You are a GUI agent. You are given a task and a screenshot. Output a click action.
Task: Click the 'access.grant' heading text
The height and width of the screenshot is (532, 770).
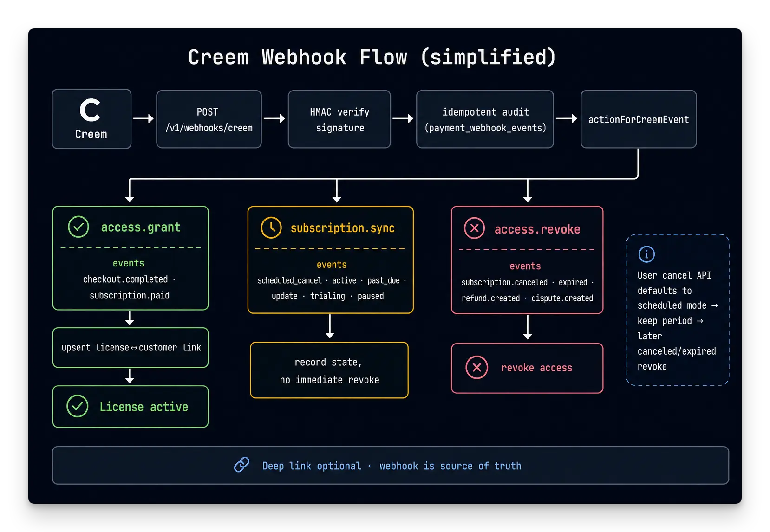click(141, 227)
